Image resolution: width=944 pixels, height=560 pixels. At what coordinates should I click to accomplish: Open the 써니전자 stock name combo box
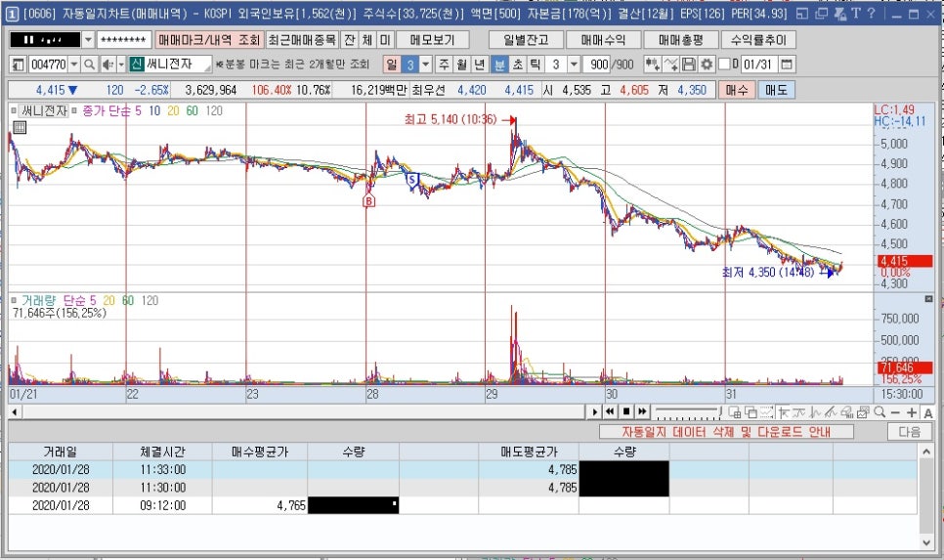click(x=171, y=65)
